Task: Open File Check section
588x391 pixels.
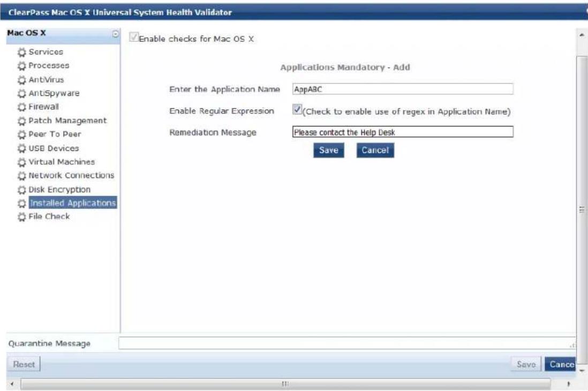Action: tap(49, 217)
